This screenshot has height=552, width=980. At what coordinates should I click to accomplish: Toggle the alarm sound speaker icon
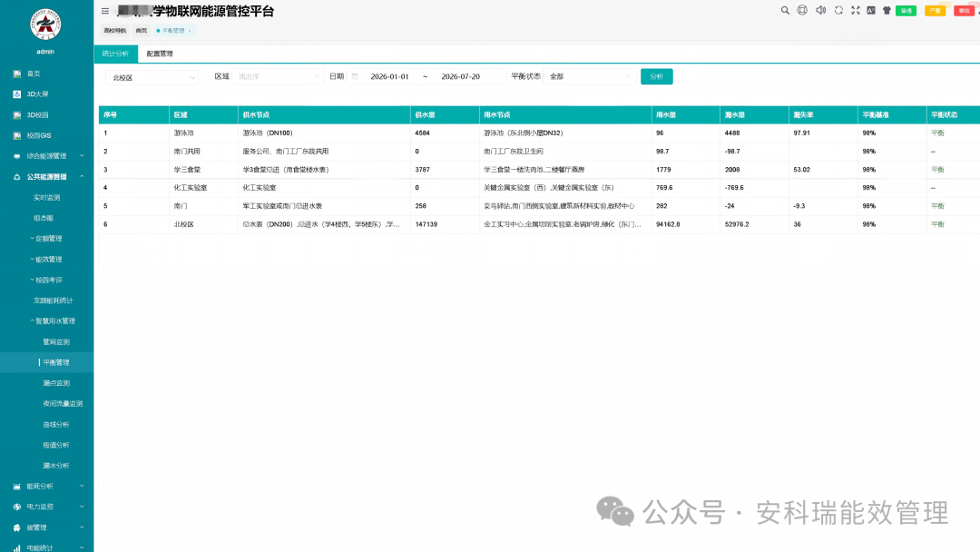click(820, 10)
